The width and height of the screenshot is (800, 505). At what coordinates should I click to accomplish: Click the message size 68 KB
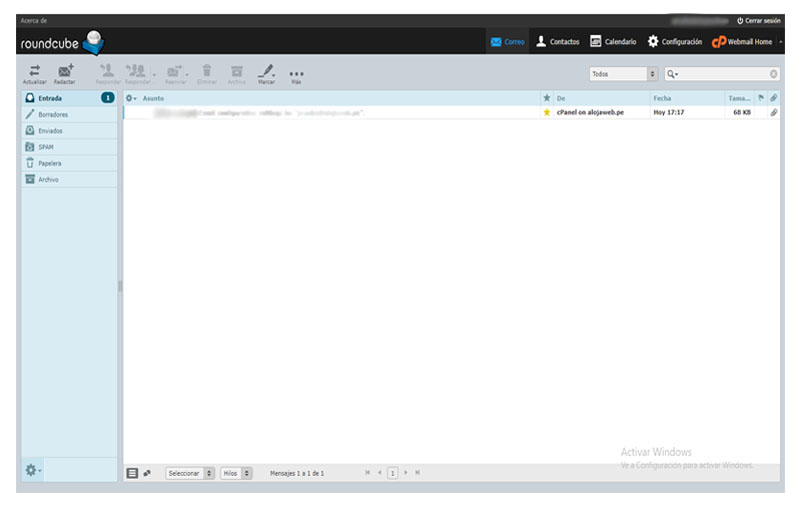[x=742, y=112]
